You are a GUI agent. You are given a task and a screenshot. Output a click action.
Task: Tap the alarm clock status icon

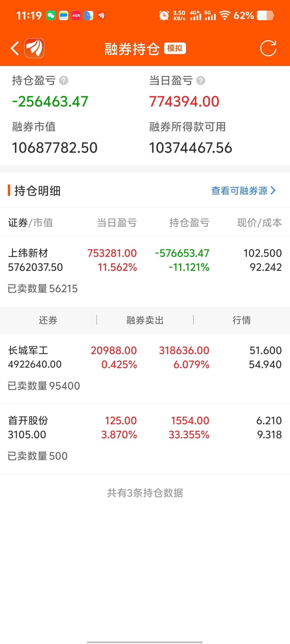tap(164, 16)
